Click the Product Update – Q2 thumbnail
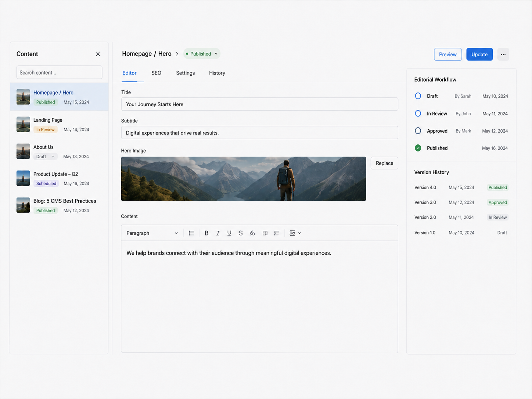The width and height of the screenshot is (532, 399). (23, 178)
